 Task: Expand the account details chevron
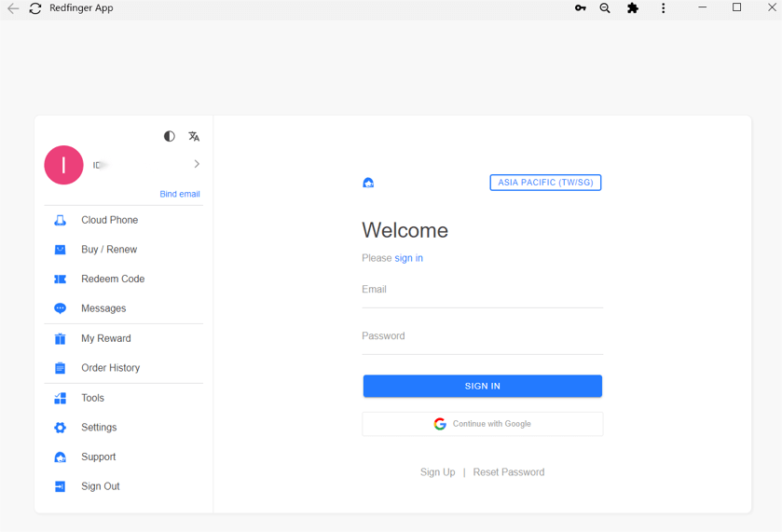(x=197, y=164)
